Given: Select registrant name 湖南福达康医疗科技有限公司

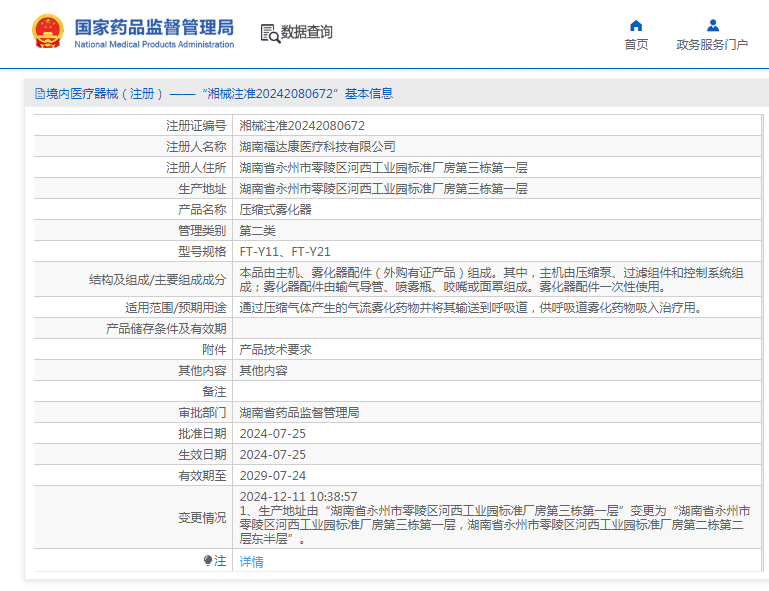Looking at the screenshot, I should 317,147.
